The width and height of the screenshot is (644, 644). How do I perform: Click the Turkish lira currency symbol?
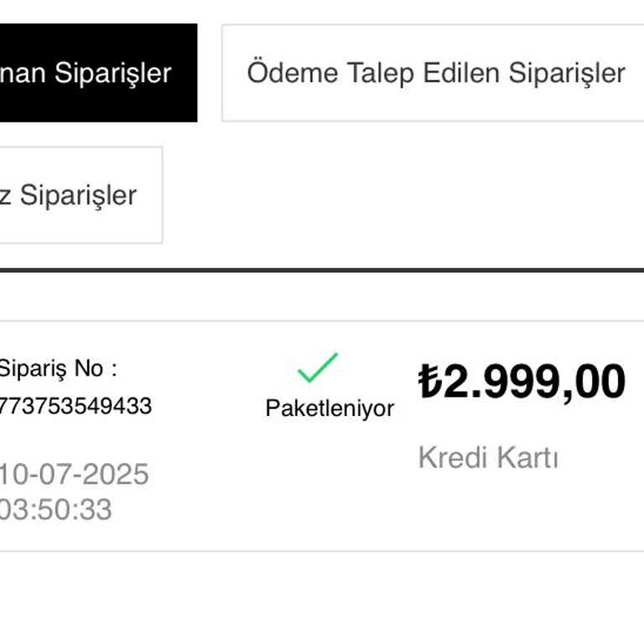pyautogui.click(x=429, y=382)
